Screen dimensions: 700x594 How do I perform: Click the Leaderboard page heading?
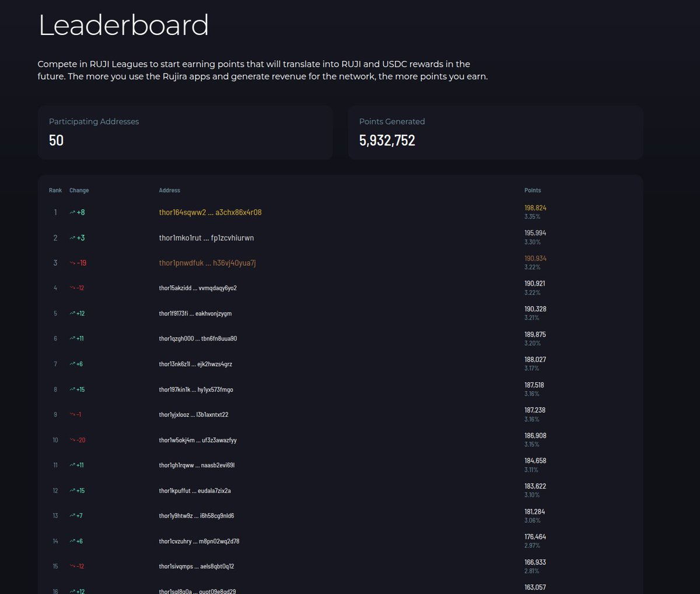(124, 25)
